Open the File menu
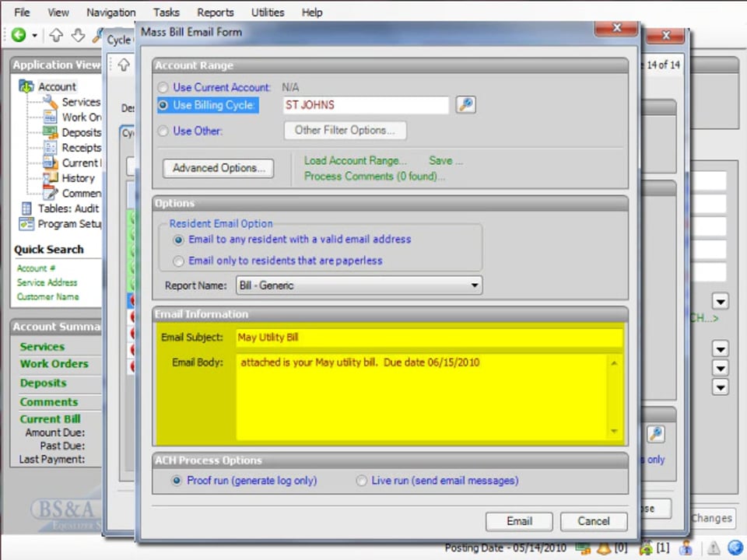Image resolution: width=747 pixels, height=560 pixels. pyautogui.click(x=22, y=12)
